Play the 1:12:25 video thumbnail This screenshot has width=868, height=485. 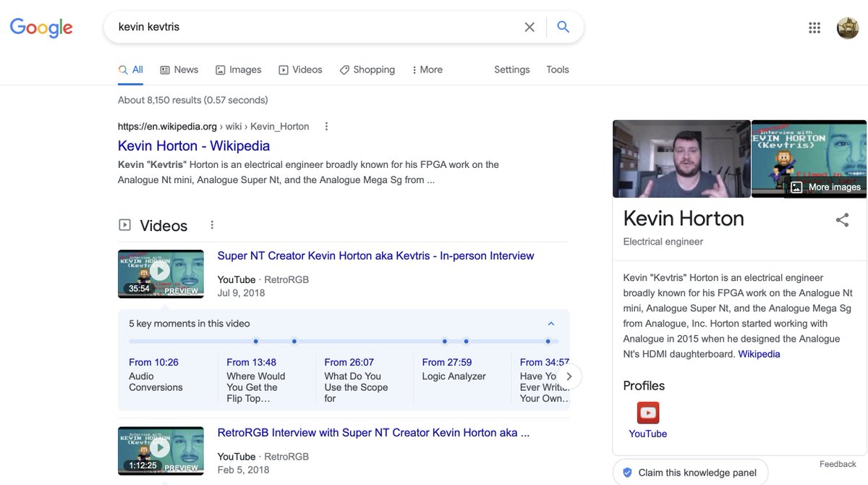161,450
